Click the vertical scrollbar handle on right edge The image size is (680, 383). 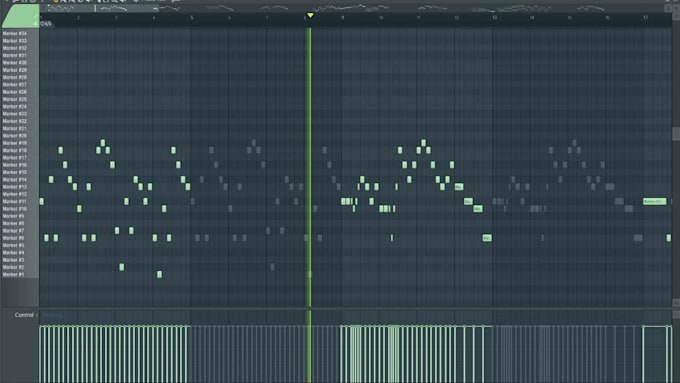pos(676,134)
